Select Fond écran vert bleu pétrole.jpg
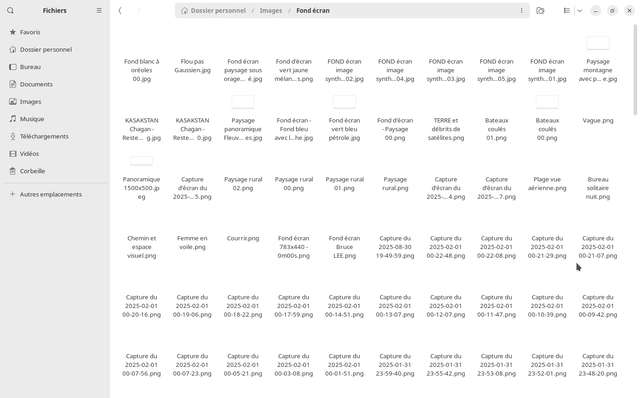Image resolution: width=640 pixels, height=398 pixels. coord(344,129)
